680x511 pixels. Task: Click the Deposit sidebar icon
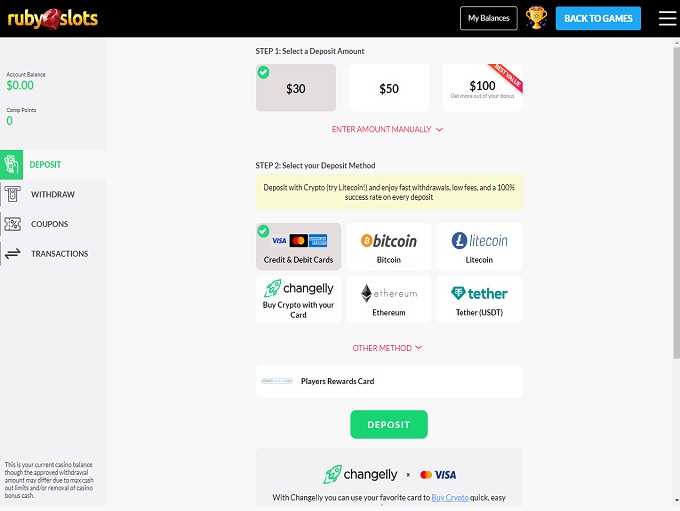tap(12, 164)
